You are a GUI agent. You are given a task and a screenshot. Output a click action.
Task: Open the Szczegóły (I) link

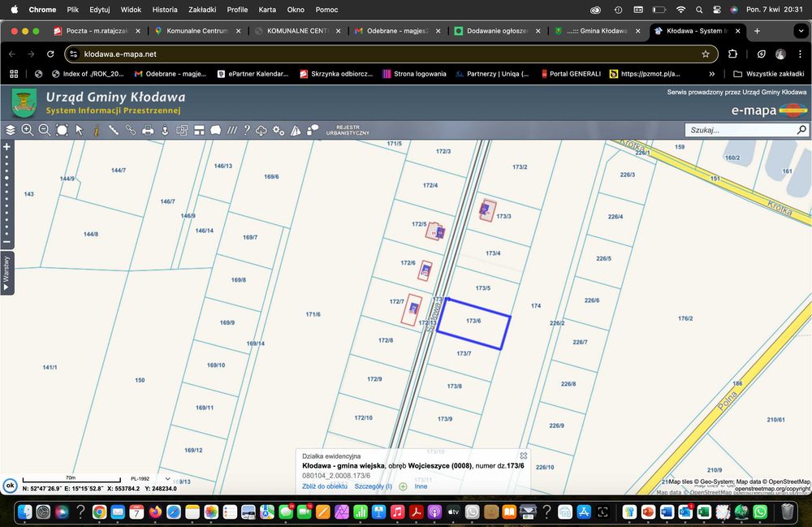click(374, 486)
